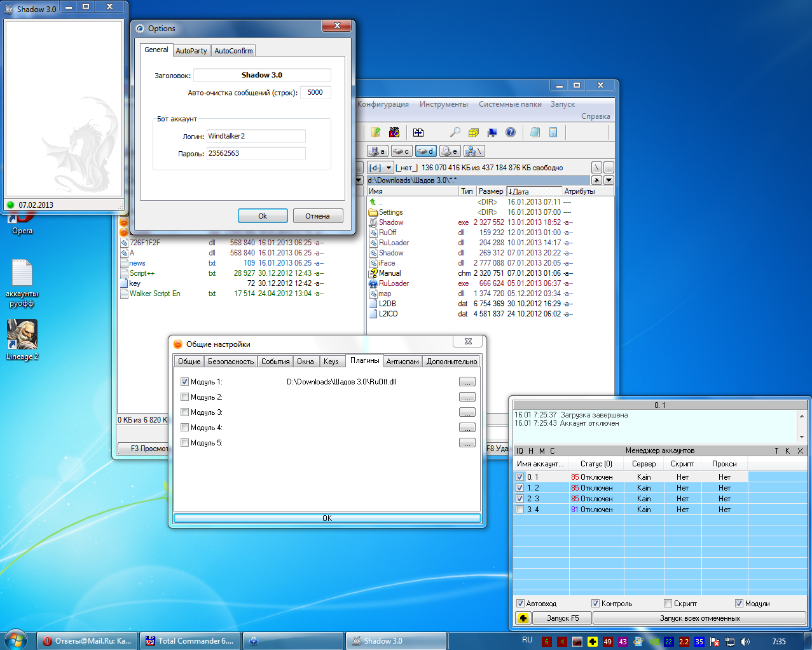Screen dimensions: 812x650
Task: Toggle the Модуль 2 checkbox
Action: (185, 397)
